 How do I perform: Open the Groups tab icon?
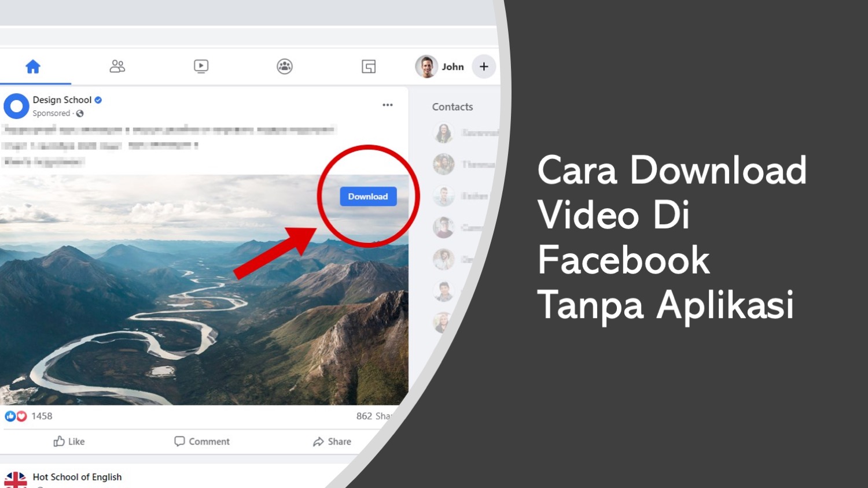[x=285, y=66]
